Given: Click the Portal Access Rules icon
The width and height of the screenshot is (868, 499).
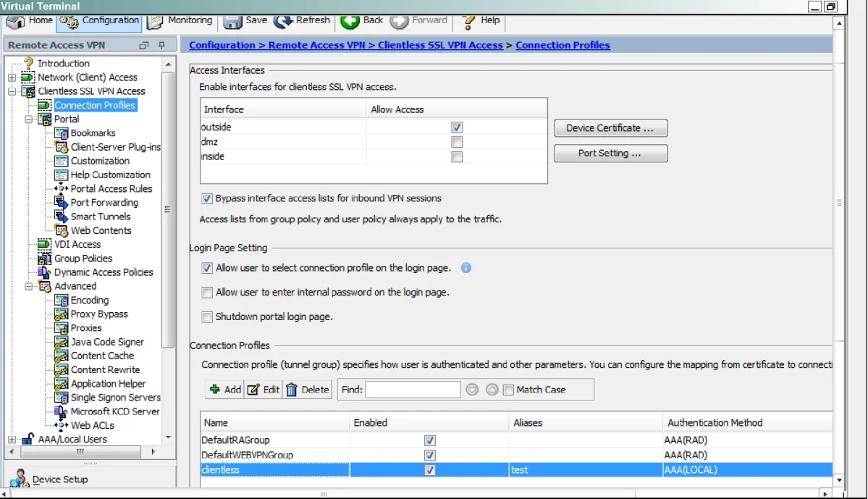Looking at the screenshot, I should coord(61,188).
